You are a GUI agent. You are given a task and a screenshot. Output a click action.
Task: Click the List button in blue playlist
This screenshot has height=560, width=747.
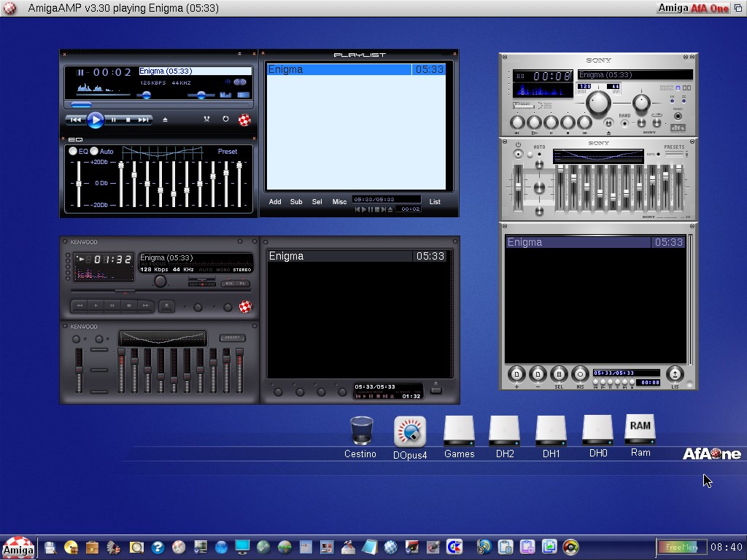coord(435,202)
